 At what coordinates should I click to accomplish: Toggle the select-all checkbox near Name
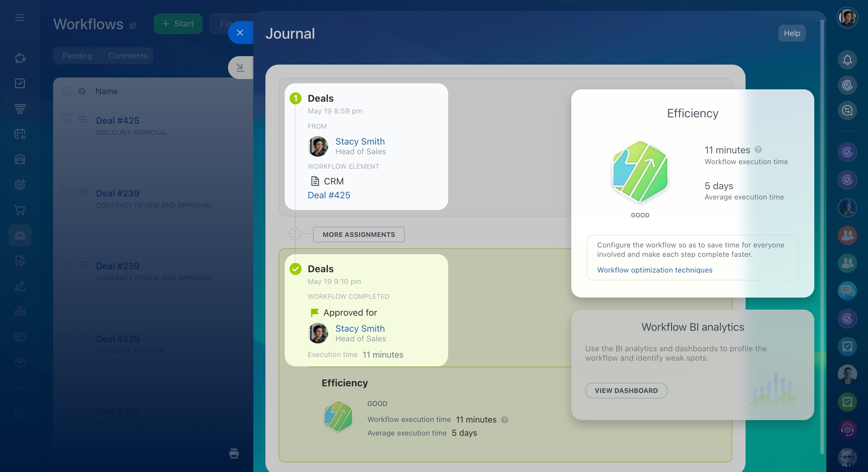(66, 92)
